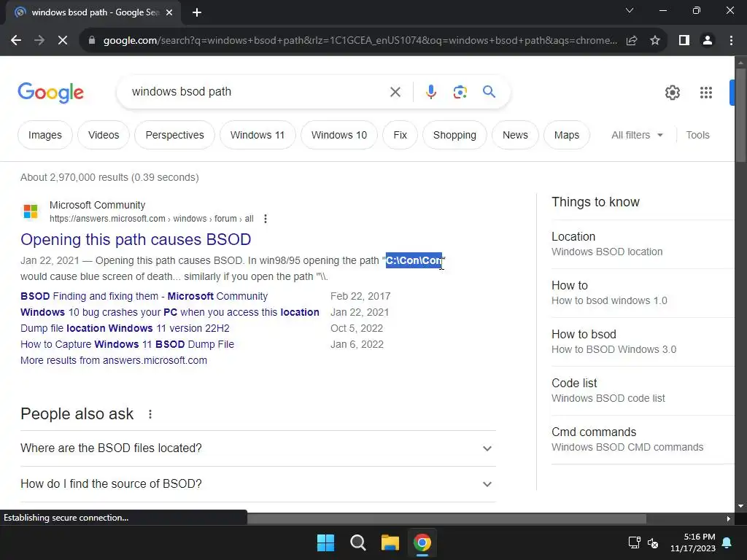Open clock showing 5:16 PM
Screen dimensions: 747x560
tap(693, 542)
